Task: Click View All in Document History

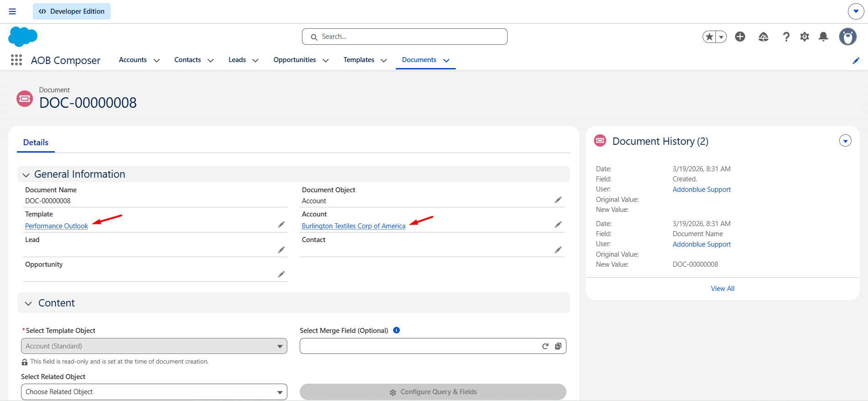Action: [723, 289]
